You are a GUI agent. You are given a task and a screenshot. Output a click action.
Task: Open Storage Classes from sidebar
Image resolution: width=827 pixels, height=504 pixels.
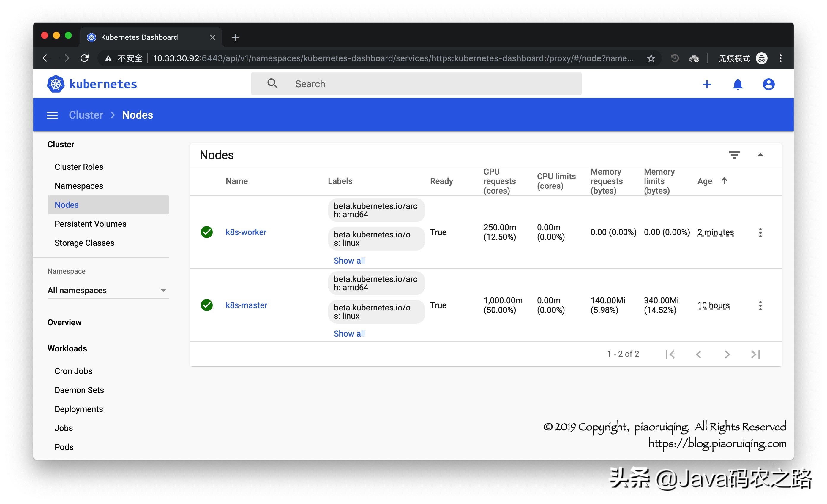point(84,243)
